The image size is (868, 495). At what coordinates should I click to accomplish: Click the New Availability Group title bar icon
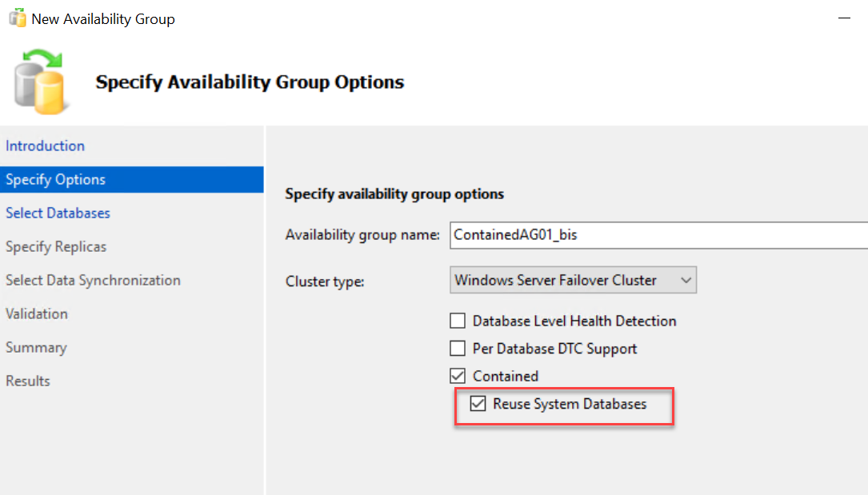16,18
